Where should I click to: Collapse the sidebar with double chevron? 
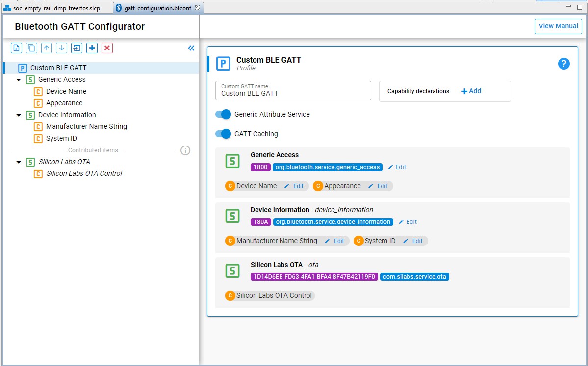(x=191, y=48)
